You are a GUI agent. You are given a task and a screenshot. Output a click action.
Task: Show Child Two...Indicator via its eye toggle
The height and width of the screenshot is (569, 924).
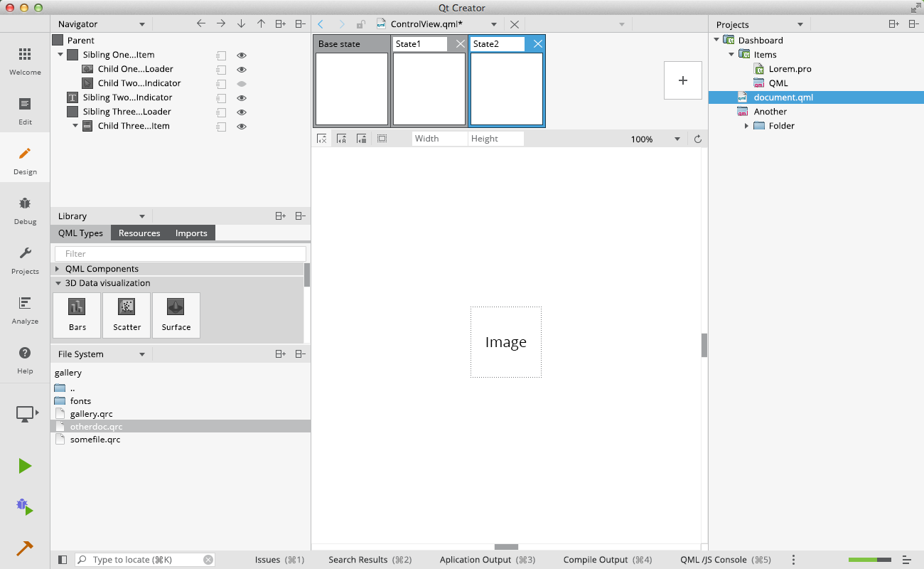coord(241,83)
